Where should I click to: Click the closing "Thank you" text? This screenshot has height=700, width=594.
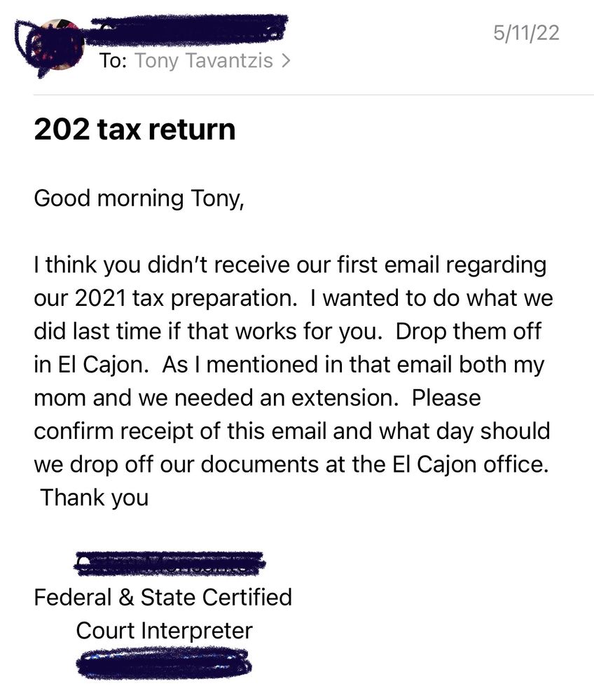[x=95, y=498]
